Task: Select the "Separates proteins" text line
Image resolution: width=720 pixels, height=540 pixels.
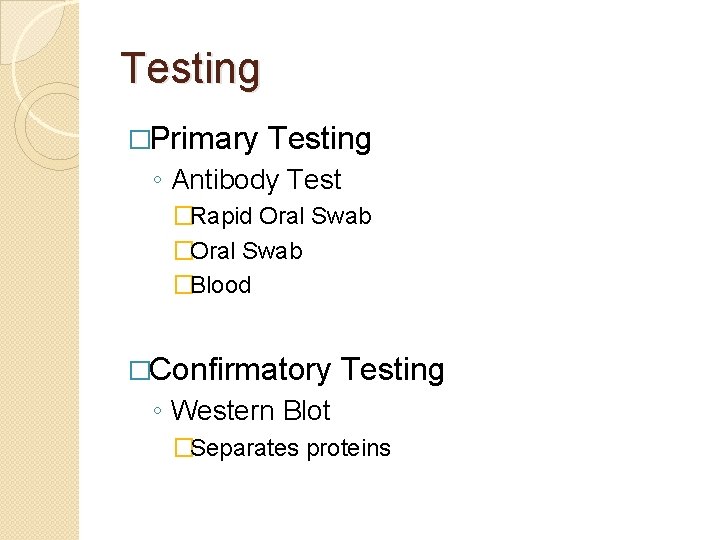Action: coord(290,448)
